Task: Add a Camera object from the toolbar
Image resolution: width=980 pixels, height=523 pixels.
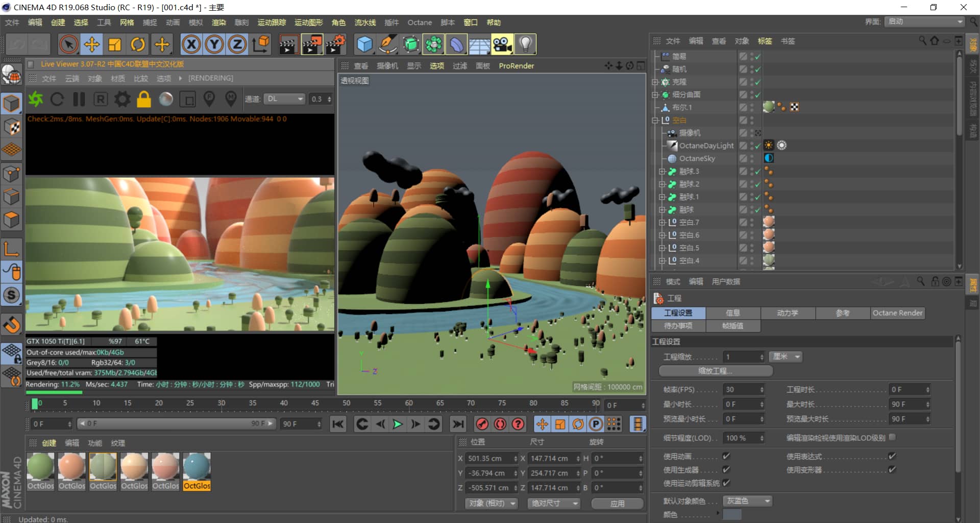Action: (x=502, y=44)
